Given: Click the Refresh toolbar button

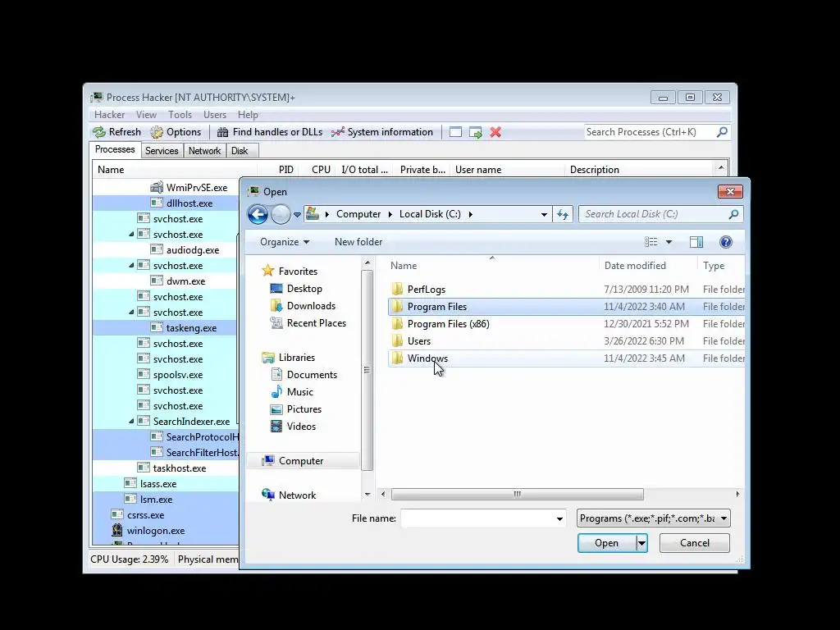Looking at the screenshot, I should point(116,132).
